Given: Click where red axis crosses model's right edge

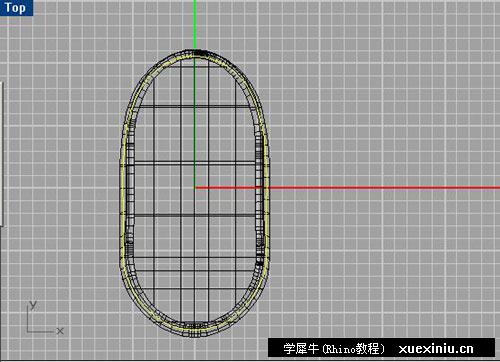Looking at the screenshot, I should click(x=267, y=188).
